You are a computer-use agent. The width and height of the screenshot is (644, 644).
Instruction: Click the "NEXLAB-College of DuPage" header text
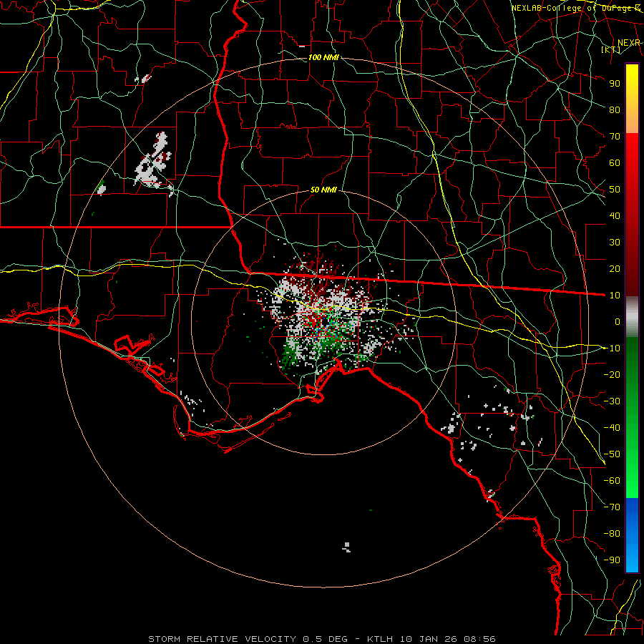click(x=572, y=8)
